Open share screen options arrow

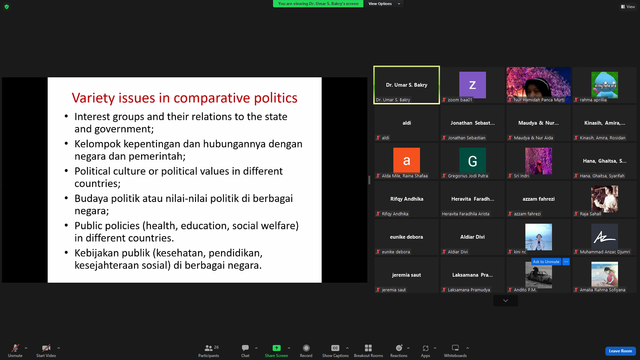tap(289, 348)
